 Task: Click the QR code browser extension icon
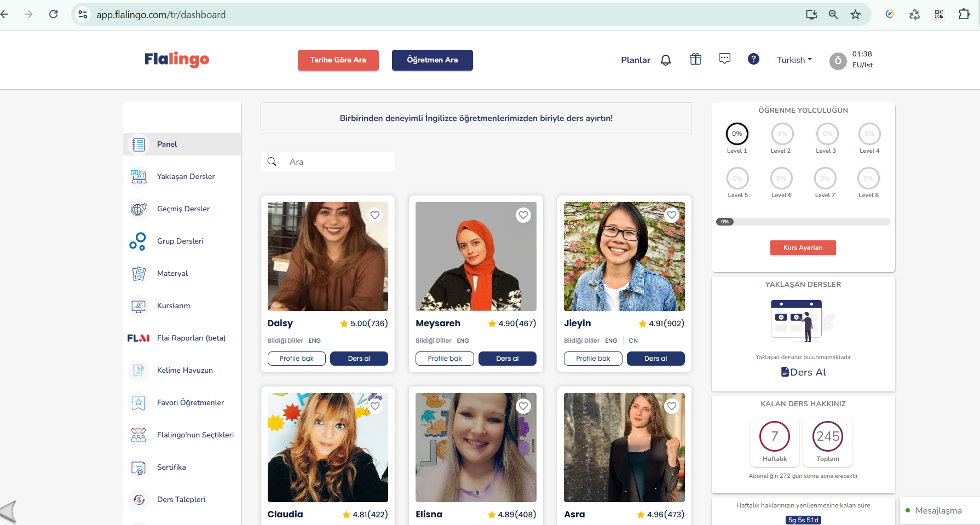939,15
